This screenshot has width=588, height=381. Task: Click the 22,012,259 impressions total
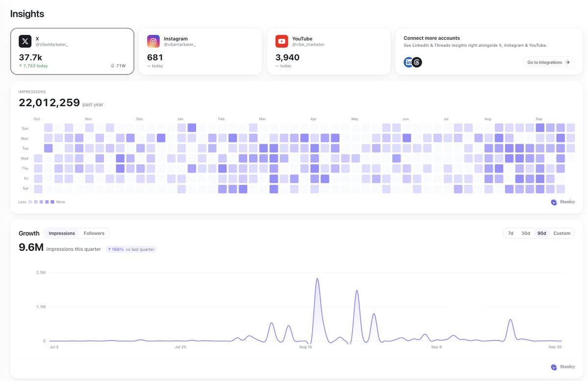tap(49, 102)
